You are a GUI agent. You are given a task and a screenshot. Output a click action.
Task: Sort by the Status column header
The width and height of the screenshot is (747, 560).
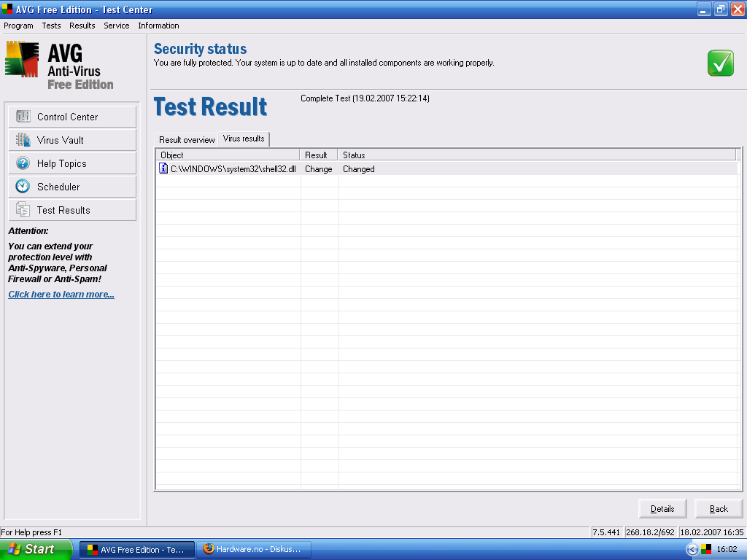coord(537,155)
